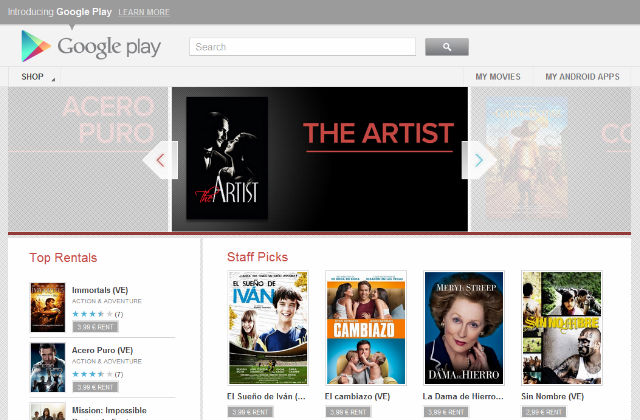Click the Google Play triangle logo
Viewport: 640px width, 420px height.
point(36,46)
